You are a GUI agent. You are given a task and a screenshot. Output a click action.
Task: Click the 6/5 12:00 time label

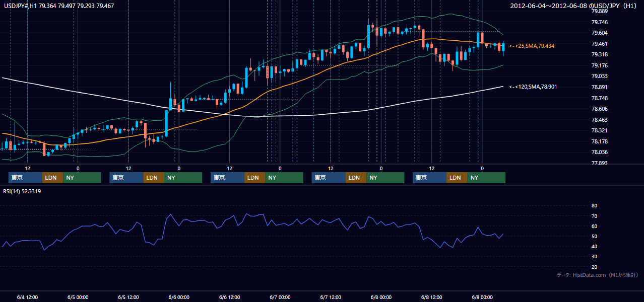click(128, 297)
